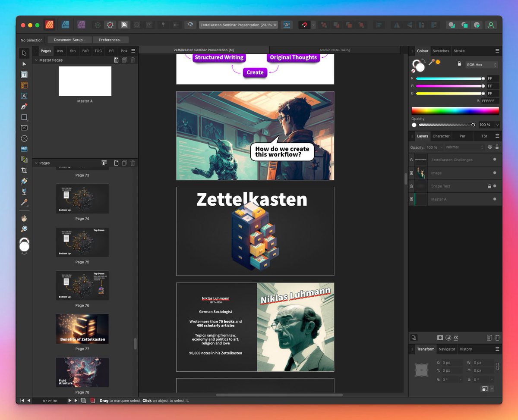The image size is (518, 420).
Task: Click the colour spectrum bar
Action: [455, 111]
